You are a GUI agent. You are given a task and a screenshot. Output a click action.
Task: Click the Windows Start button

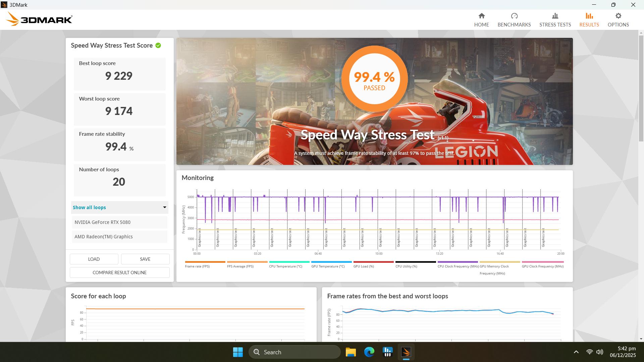(x=238, y=352)
